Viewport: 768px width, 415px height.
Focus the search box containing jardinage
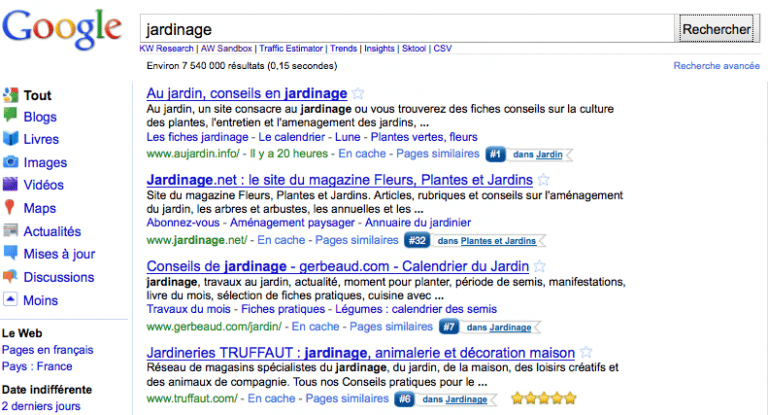pyautogui.click(x=408, y=29)
